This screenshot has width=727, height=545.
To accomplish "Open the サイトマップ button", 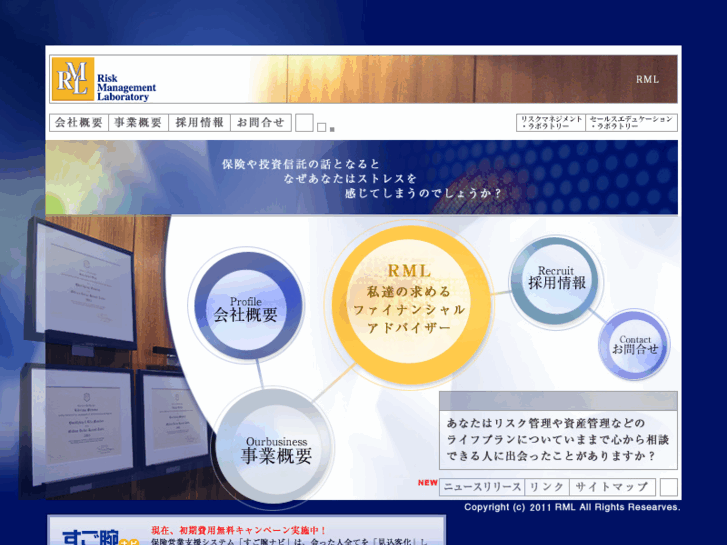I will coord(612,487).
